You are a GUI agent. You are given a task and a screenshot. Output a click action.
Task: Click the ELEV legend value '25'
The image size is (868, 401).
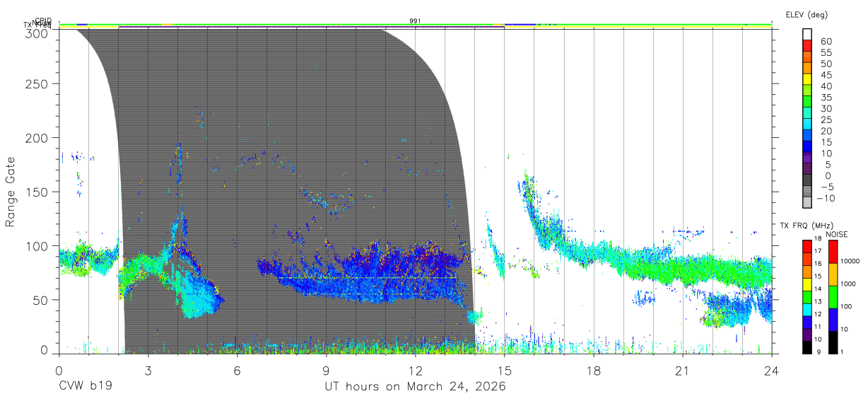[x=826, y=120]
